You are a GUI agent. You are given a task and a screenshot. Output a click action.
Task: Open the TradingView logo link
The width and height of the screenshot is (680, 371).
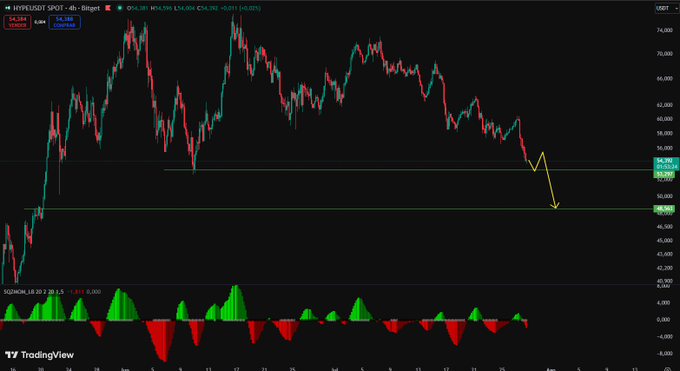coord(39,355)
